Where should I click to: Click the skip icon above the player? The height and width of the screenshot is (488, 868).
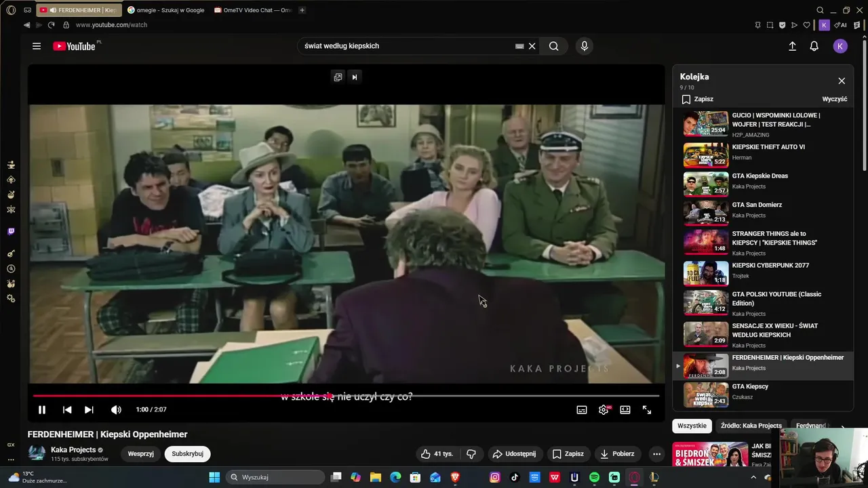coord(354,77)
